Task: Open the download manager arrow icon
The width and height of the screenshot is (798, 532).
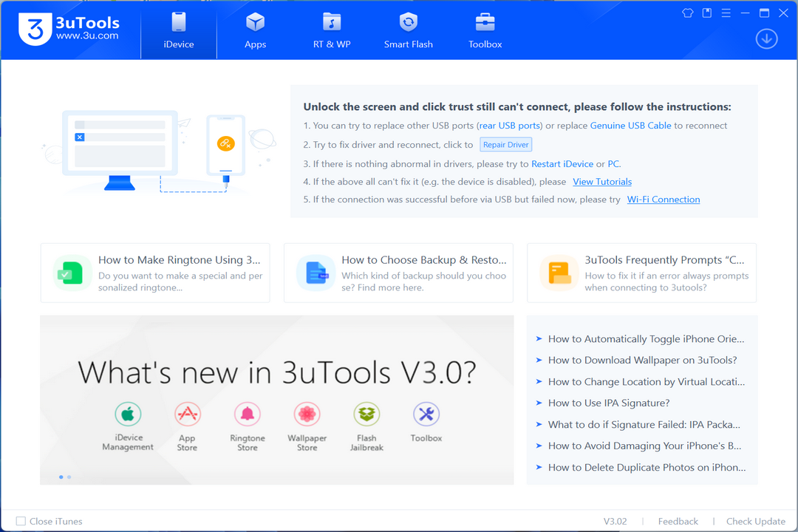Action: point(766,38)
